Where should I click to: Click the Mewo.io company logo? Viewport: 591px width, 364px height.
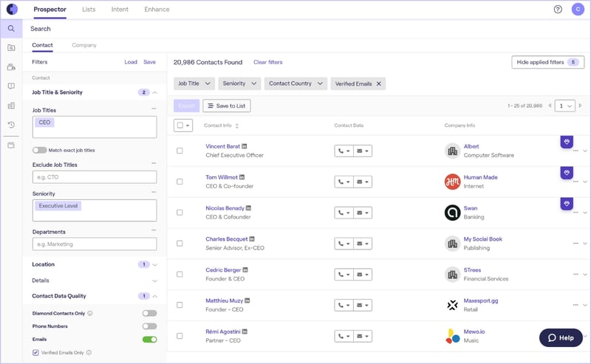[x=452, y=336]
